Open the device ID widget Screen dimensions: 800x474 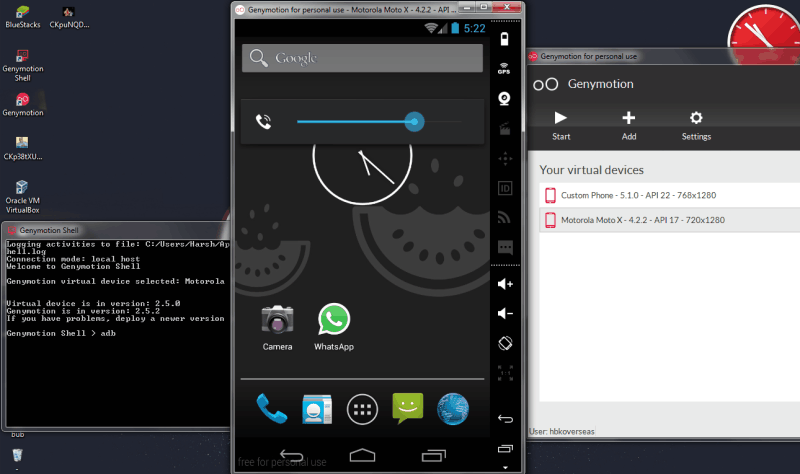click(x=505, y=188)
